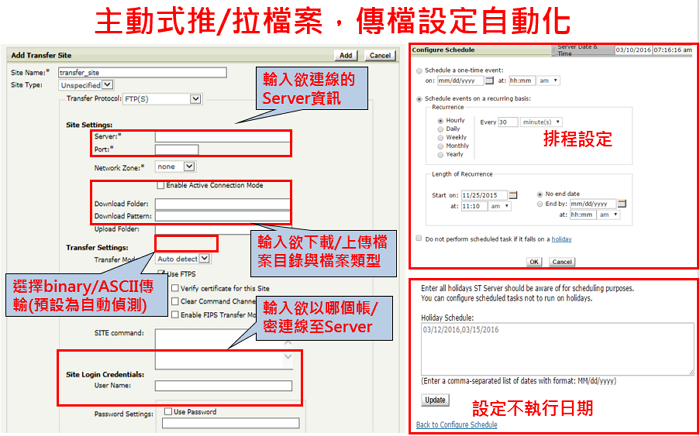The width and height of the screenshot is (700, 436).
Task: Enable Active Connection Mode checkbox
Action: click(x=161, y=185)
